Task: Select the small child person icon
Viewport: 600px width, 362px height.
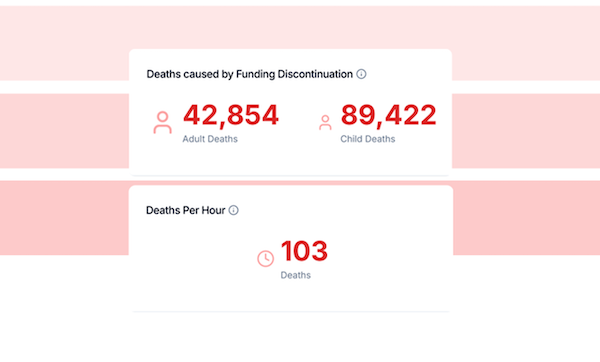Action: click(x=325, y=123)
